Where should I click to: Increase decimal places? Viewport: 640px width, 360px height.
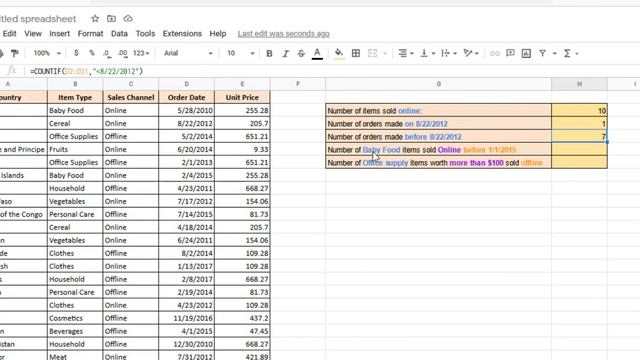click(122, 53)
